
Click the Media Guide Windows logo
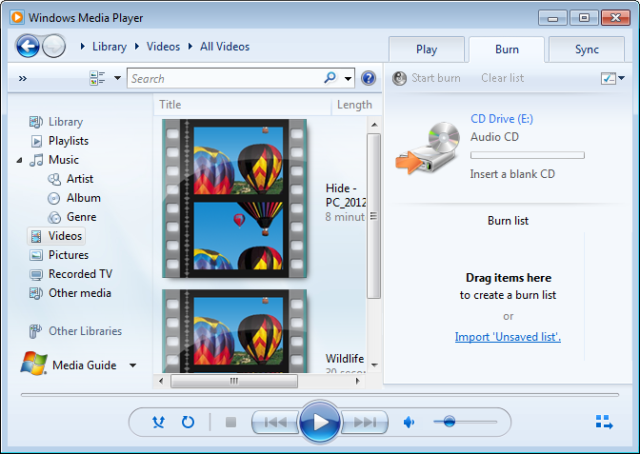pyautogui.click(x=34, y=363)
